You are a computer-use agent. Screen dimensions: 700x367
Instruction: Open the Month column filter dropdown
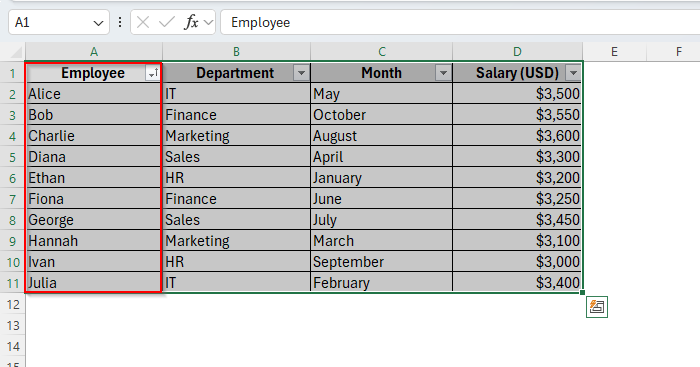tap(443, 73)
